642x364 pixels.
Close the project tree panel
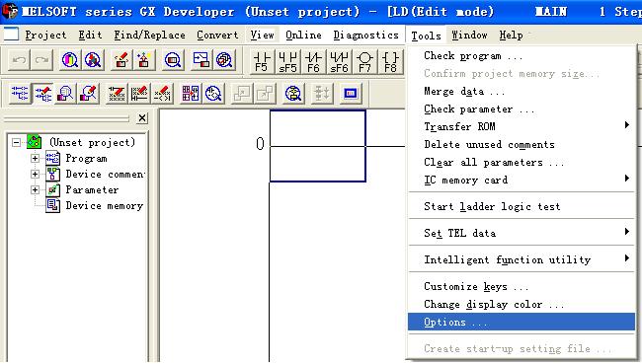142,118
